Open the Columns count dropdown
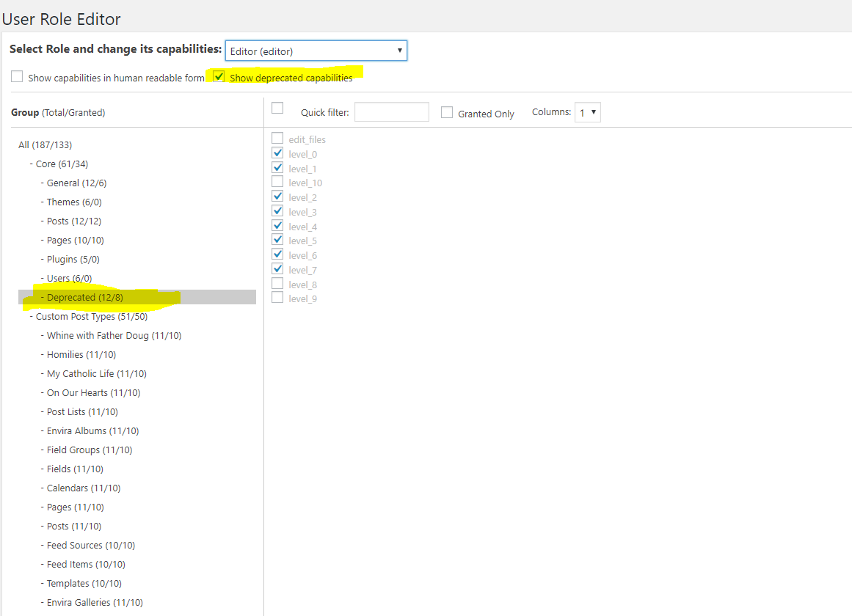This screenshot has width=852, height=616. pyautogui.click(x=587, y=112)
